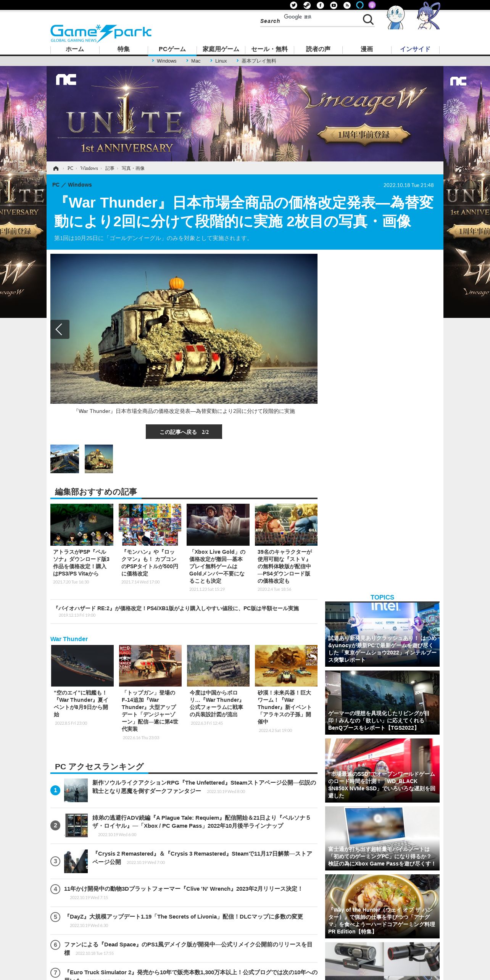The width and height of the screenshot is (490, 980).
Task: Select the 基本プレイ無料 sub-navigation link
Action: point(258,61)
